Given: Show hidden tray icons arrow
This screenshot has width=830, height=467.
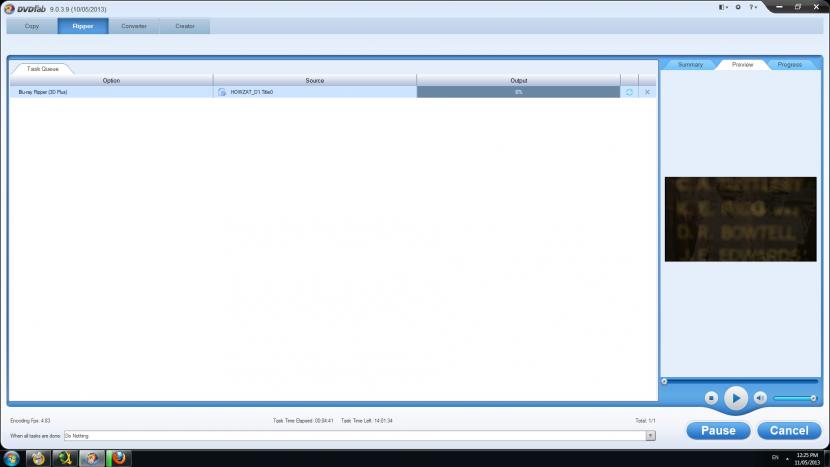Looking at the screenshot, I should [x=787, y=459].
